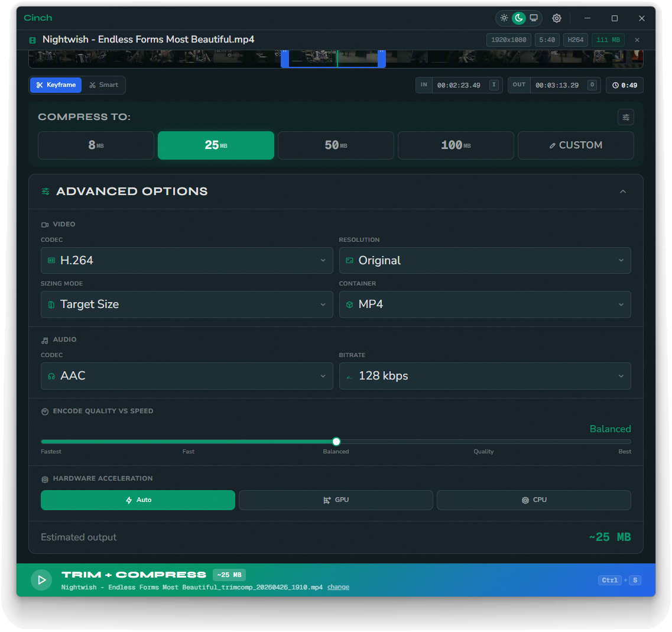Open the Resolution dropdown showing Original
The width and height of the screenshot is (672, 632).
[x=485, y=260]
